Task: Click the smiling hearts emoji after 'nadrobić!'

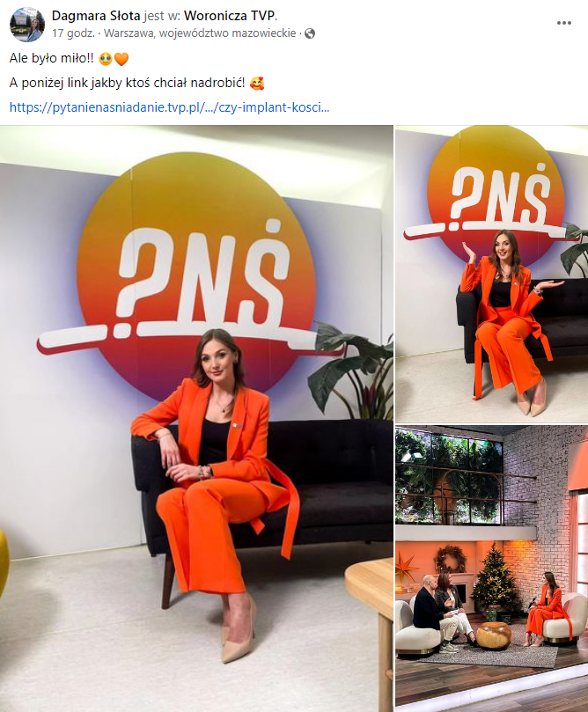Action: pyautogui.click(x=257, y=83)
